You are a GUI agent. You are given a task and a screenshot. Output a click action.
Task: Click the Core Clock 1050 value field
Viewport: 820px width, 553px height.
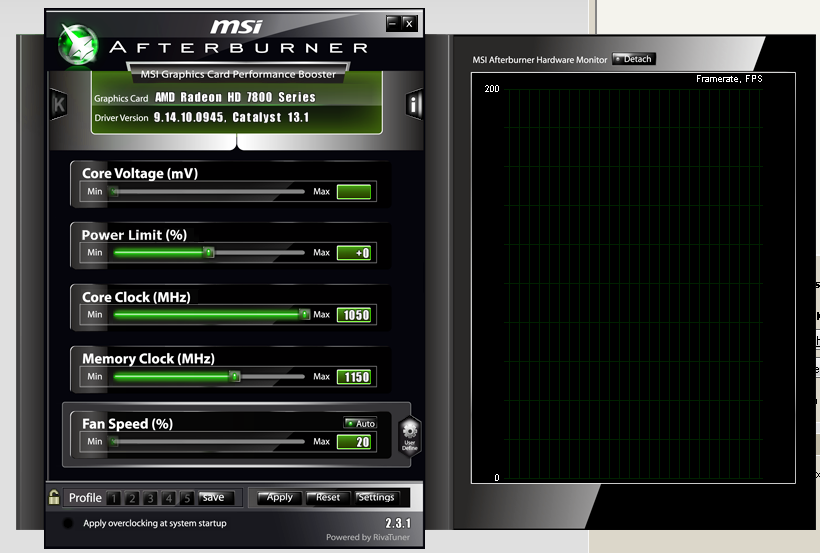coord(354,315)
